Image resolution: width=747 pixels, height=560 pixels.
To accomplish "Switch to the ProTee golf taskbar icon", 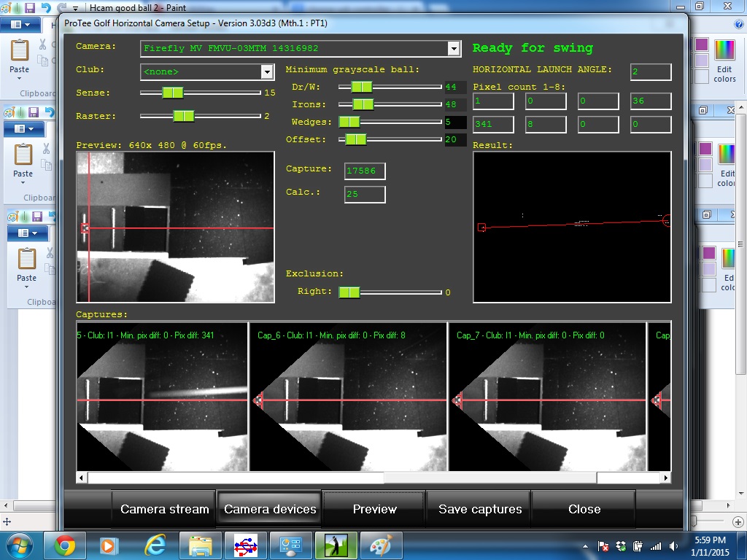I will (x=336, y=545).
